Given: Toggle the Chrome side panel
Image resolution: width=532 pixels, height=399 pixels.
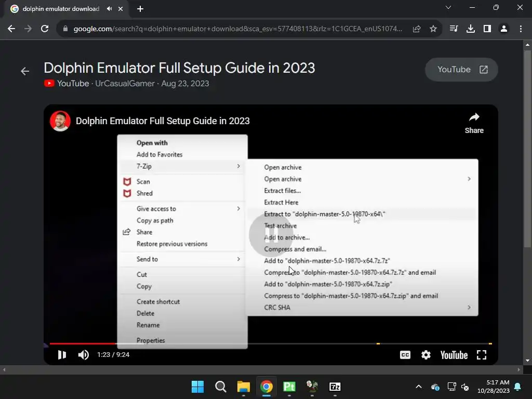Looking at the screenshot, I should (487, 29).
